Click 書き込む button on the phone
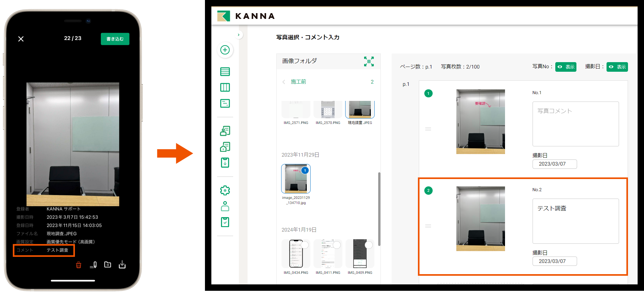The height and width of the screenshot is (294, 644). (115, 39)
